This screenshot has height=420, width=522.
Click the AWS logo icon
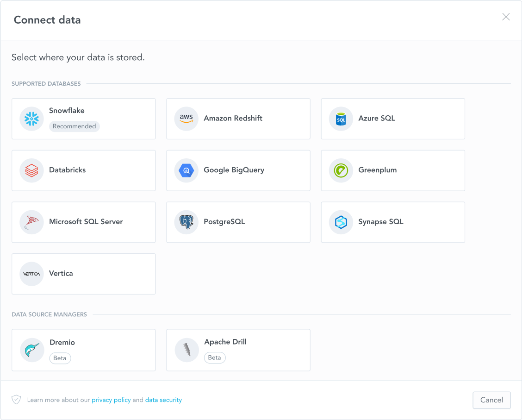coord(186,119)
